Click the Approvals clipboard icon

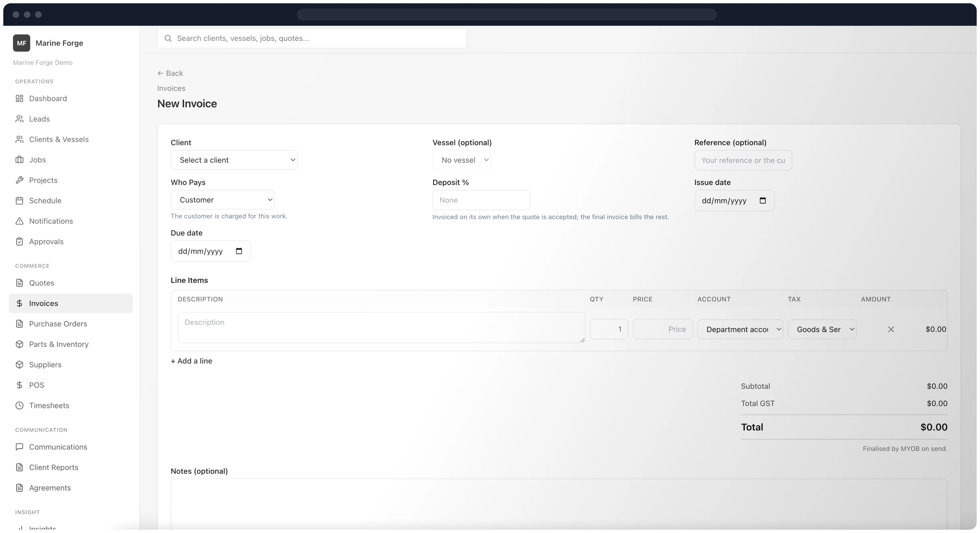pyautogui.click(x=20, y=242)
